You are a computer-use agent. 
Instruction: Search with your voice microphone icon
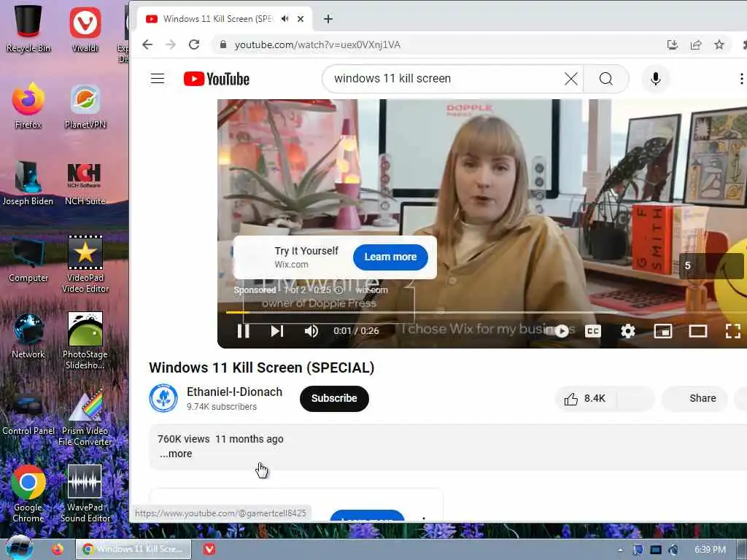click(656, 79)
